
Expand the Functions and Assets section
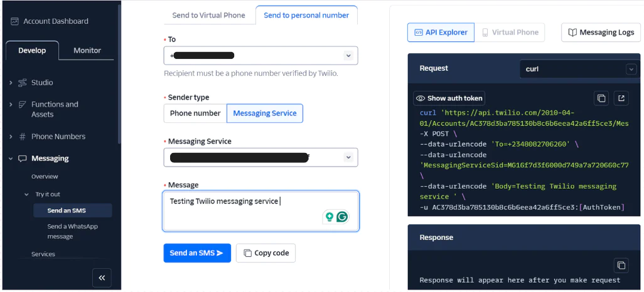(11, 105)
